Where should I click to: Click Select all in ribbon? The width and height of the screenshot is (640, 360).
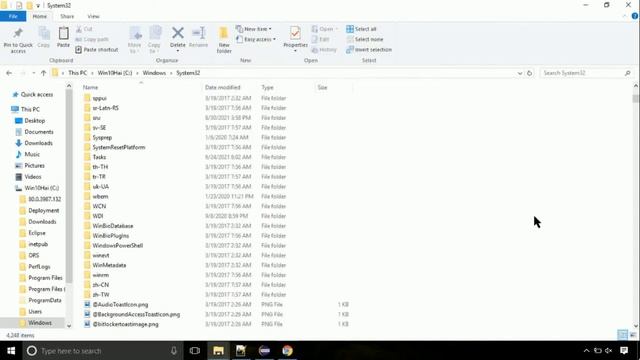[x=361, y=29]
